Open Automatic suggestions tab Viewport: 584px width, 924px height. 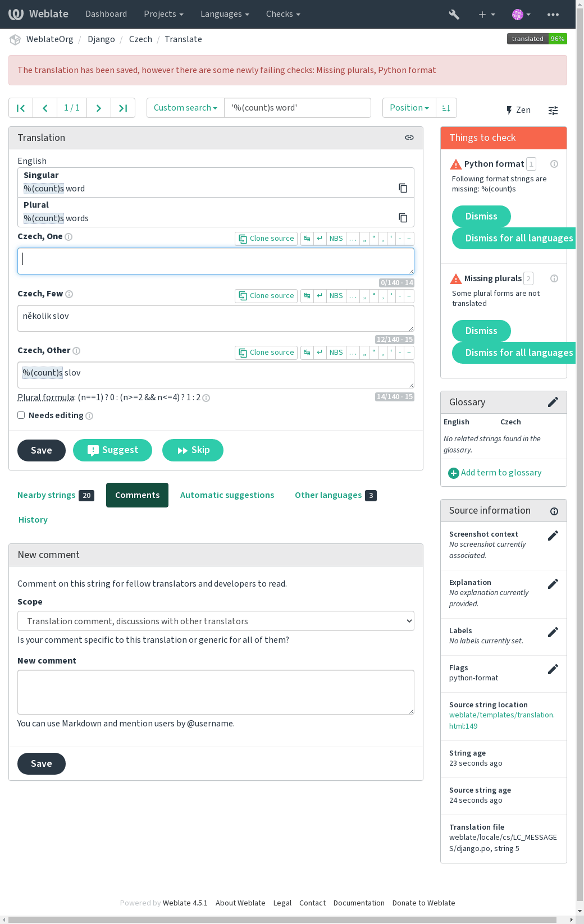227,495
